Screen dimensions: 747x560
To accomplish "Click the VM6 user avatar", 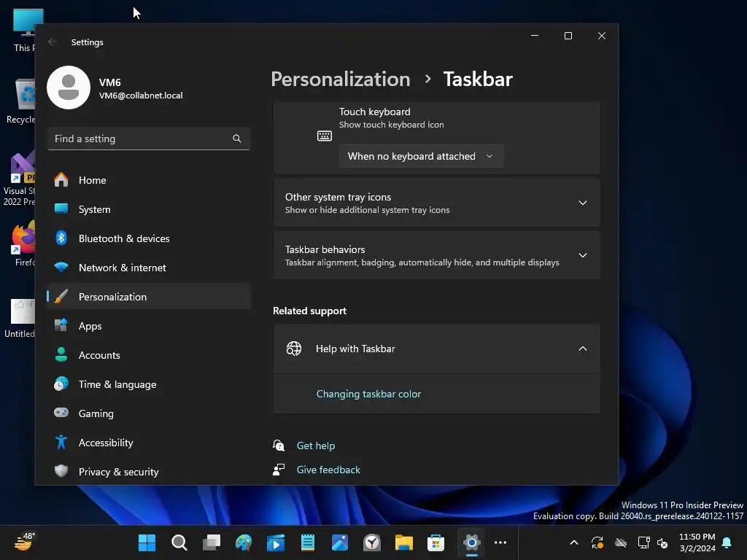I will (x=69, y=87).
